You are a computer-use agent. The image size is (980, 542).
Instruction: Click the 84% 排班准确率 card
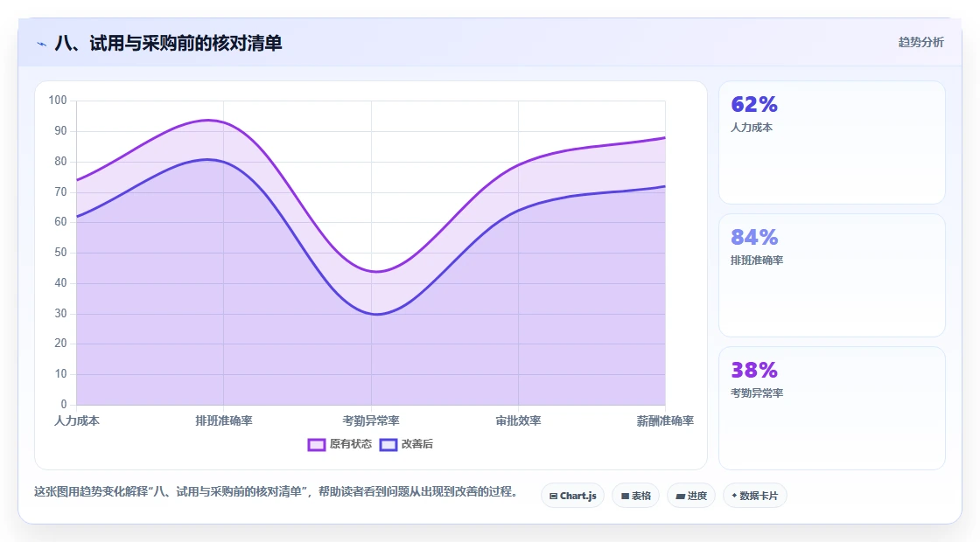pyautogui.click(x=832, y=275)
